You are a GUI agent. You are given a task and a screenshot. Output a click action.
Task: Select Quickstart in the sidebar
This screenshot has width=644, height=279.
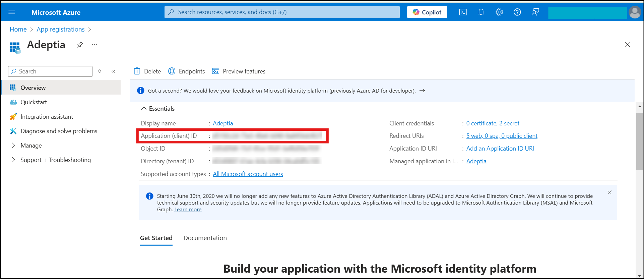point(34,102)
